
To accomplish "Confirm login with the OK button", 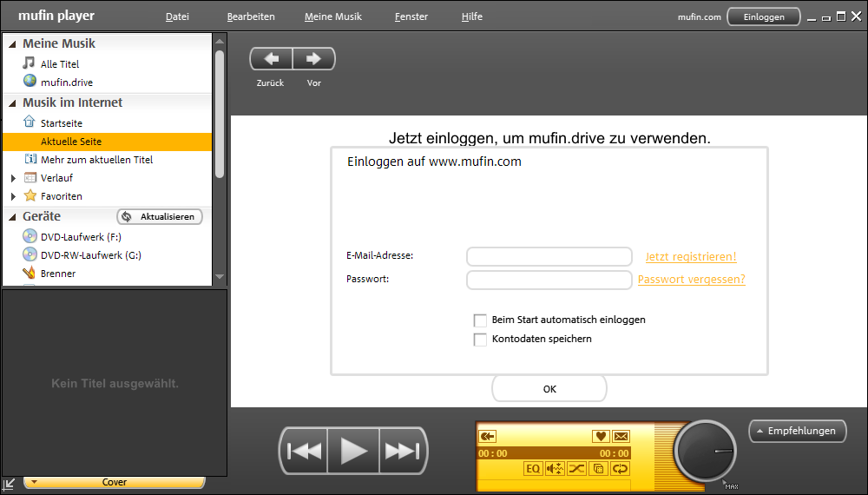I will tap(549, 389).
